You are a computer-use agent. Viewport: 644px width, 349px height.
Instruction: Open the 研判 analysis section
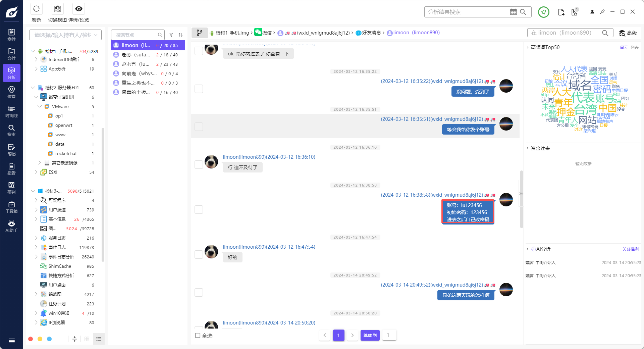pos(11,188)
